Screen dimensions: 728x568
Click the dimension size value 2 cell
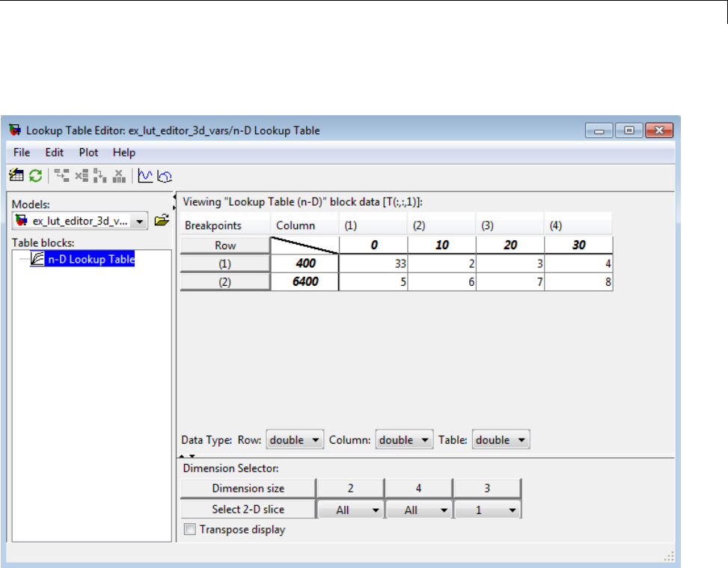[x=351, y=488]
